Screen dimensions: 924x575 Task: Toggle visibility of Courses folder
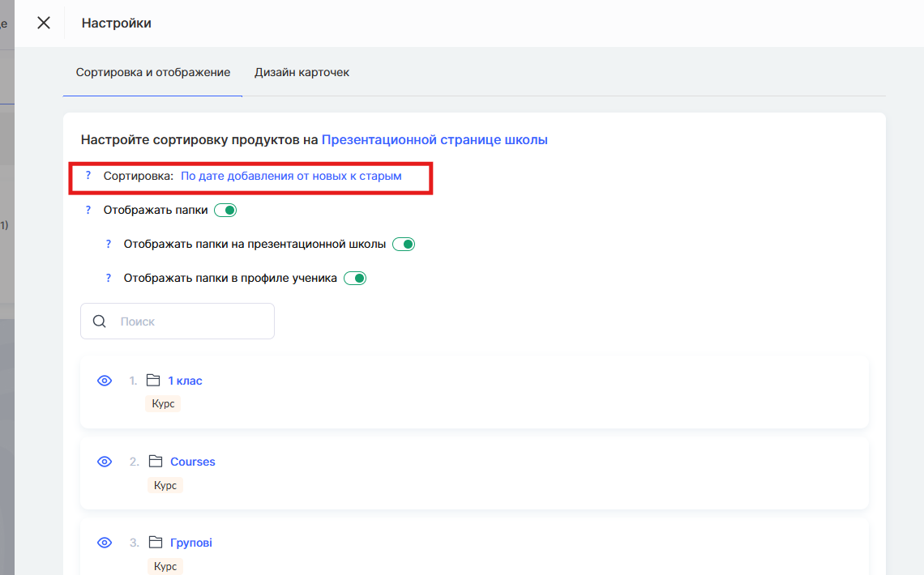(x=105, y=462)
